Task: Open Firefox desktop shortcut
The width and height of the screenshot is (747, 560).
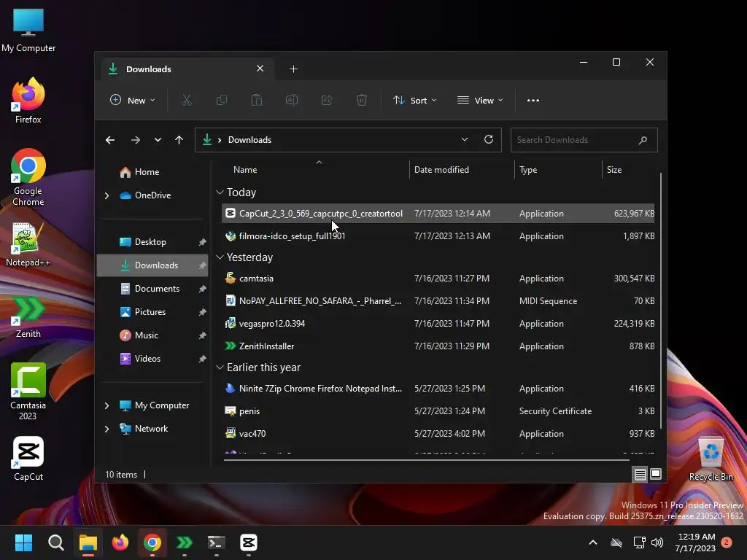Action: tap(28, 101)
